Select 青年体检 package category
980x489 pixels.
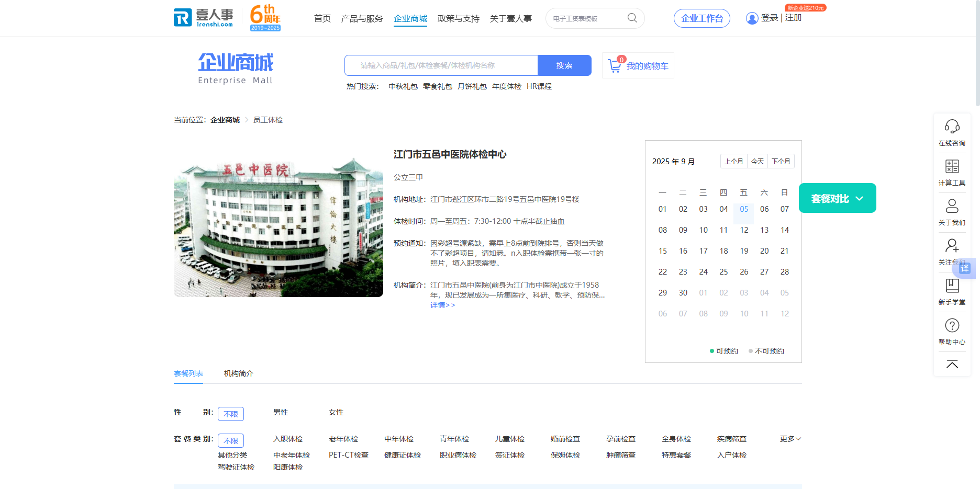pyautogui.click(x=454, y=439)
